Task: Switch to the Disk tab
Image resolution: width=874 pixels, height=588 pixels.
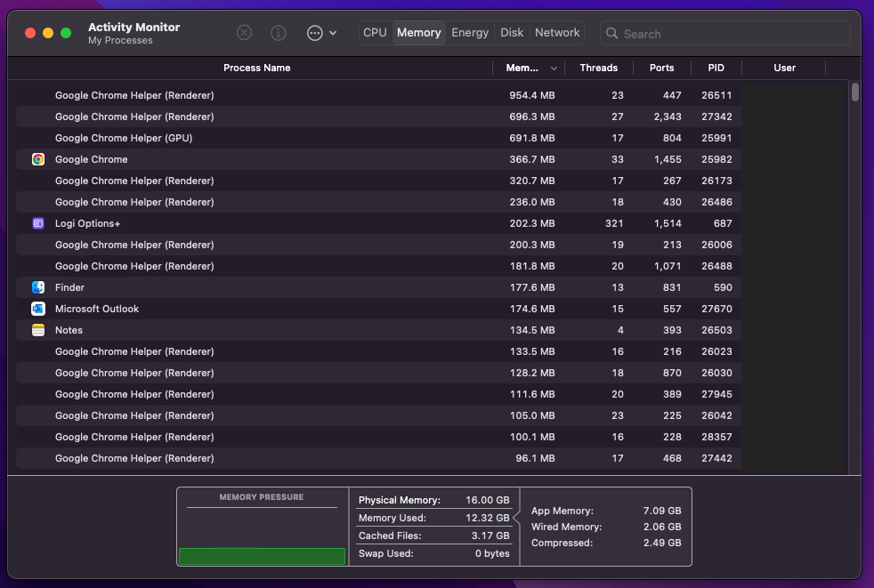Action: [512, 33]
